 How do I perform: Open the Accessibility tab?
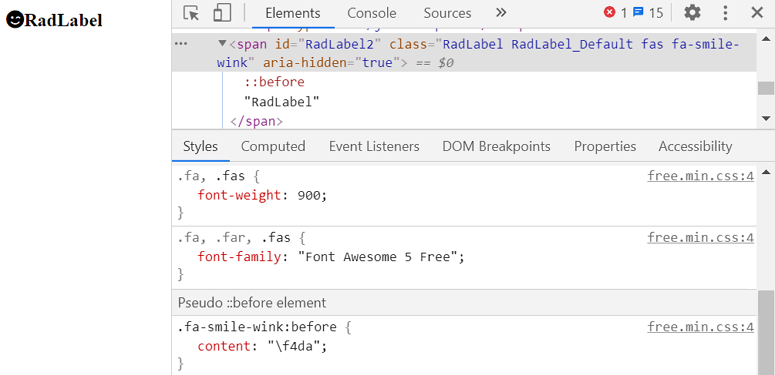(x=695, y=147)
